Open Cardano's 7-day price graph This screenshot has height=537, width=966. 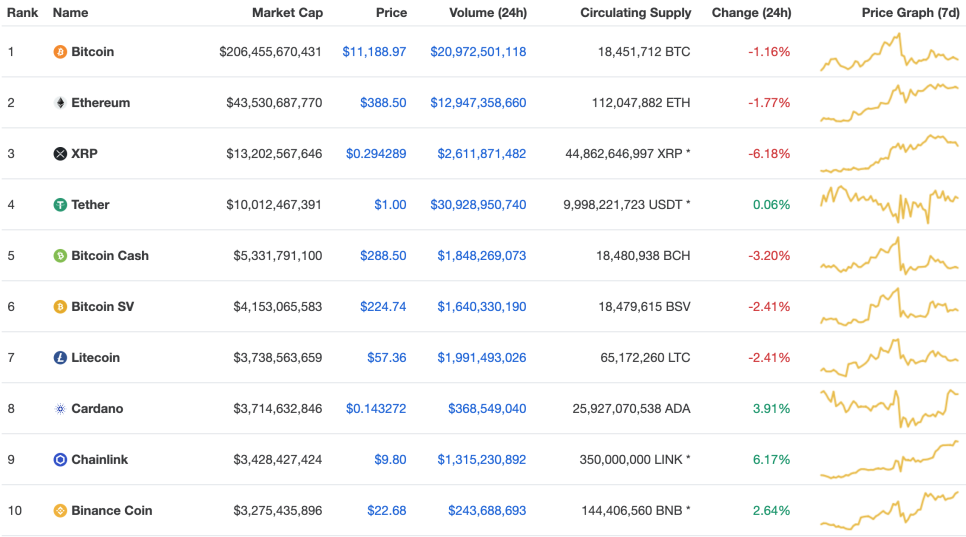click(x=889, y=409)
